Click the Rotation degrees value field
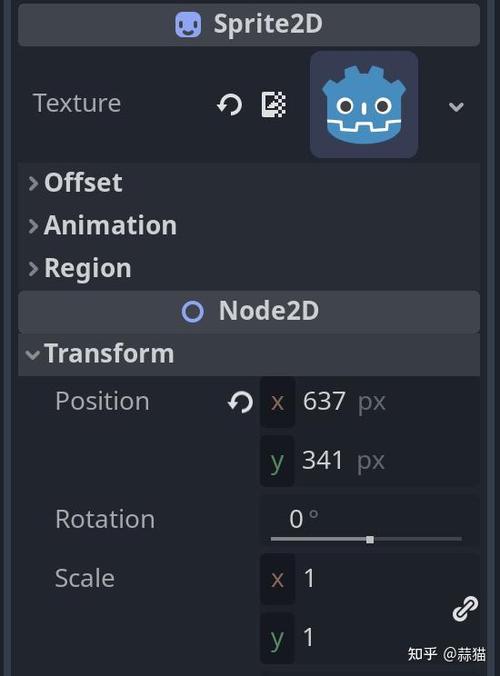 click(370, 519)
